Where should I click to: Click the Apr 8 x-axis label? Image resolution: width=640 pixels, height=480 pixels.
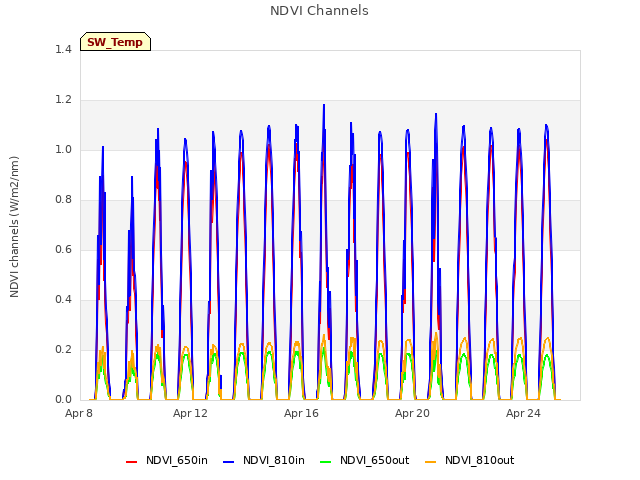pos(79,413)
